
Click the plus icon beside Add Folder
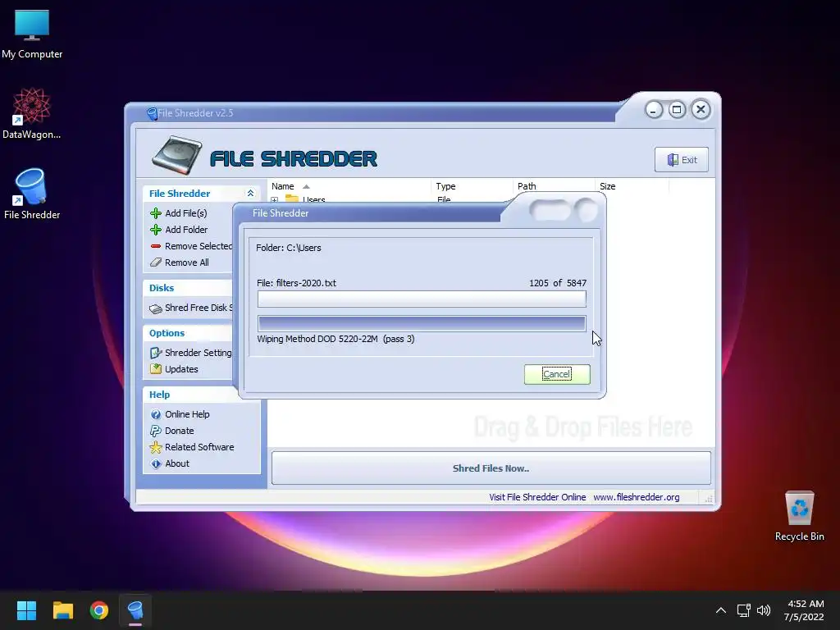point(156,230)
